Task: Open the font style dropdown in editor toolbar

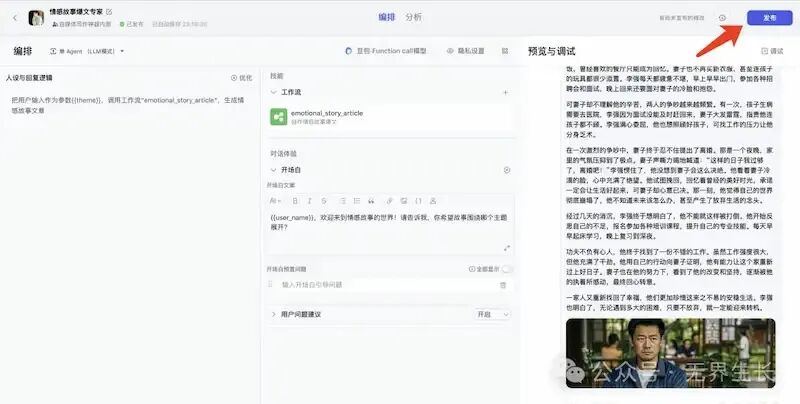Action: tap(275, 200)
